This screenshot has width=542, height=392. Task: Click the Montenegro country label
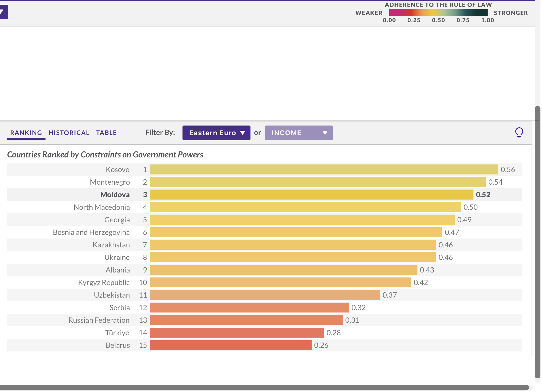coord(110,182)
